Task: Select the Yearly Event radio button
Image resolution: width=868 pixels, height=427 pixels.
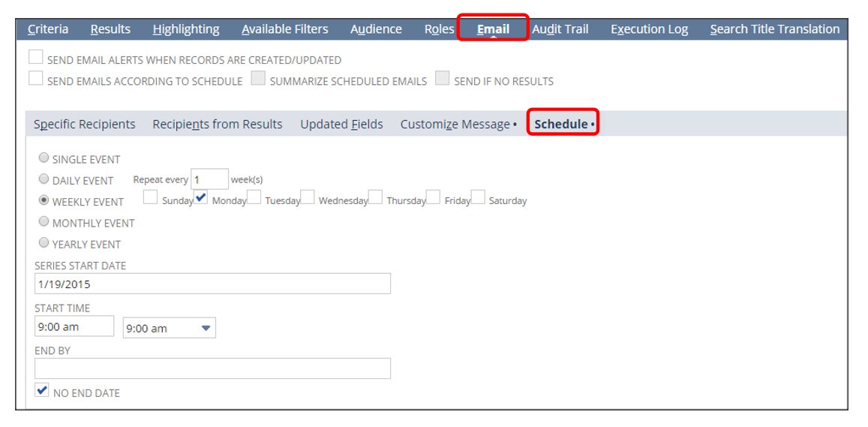Action: pyautogui.click(x=44, y=243)
